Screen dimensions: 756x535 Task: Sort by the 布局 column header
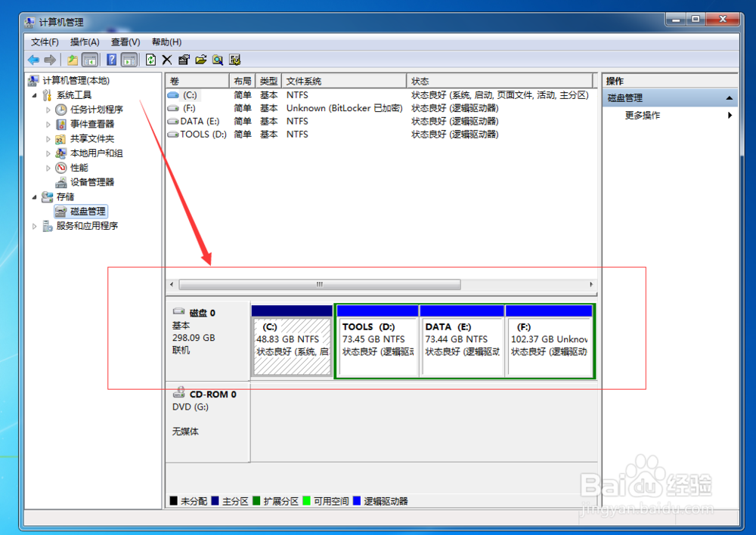coord(242,81)
